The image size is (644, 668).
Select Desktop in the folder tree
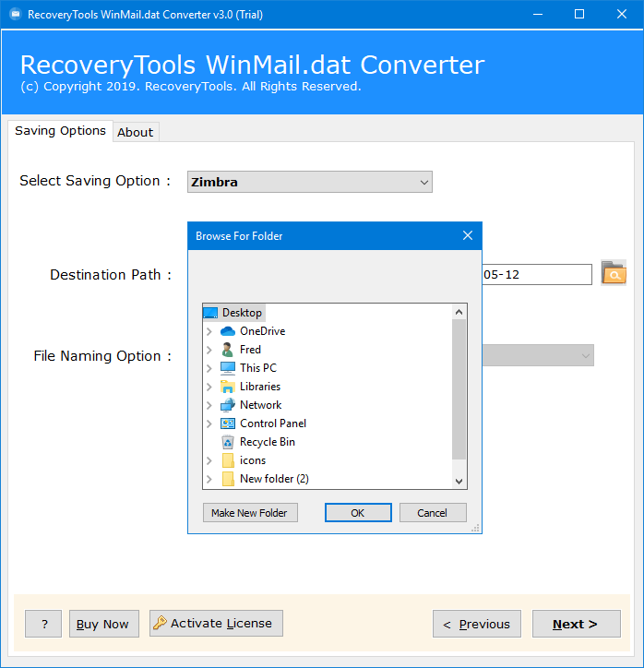click(x=242, y=313)
